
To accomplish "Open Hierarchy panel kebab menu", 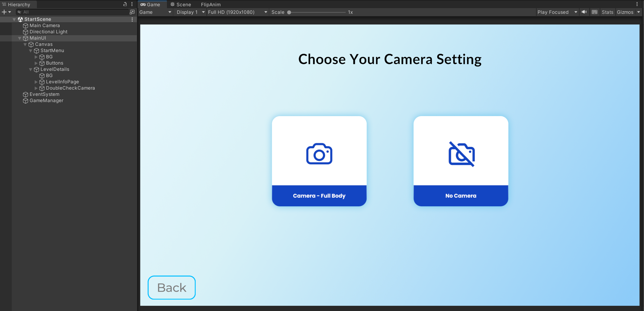I will point(132,4).
